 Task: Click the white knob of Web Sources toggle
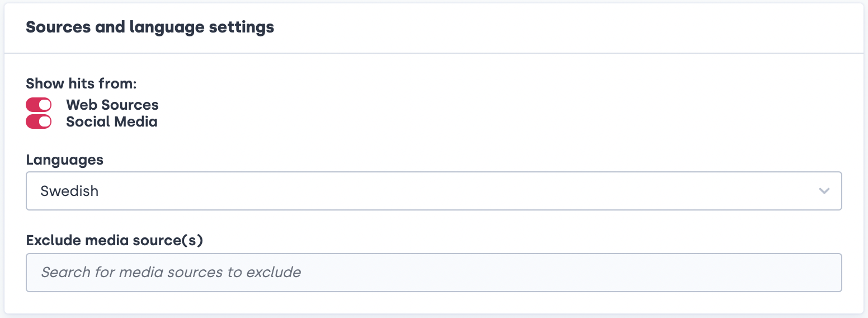tap(45, 105)
